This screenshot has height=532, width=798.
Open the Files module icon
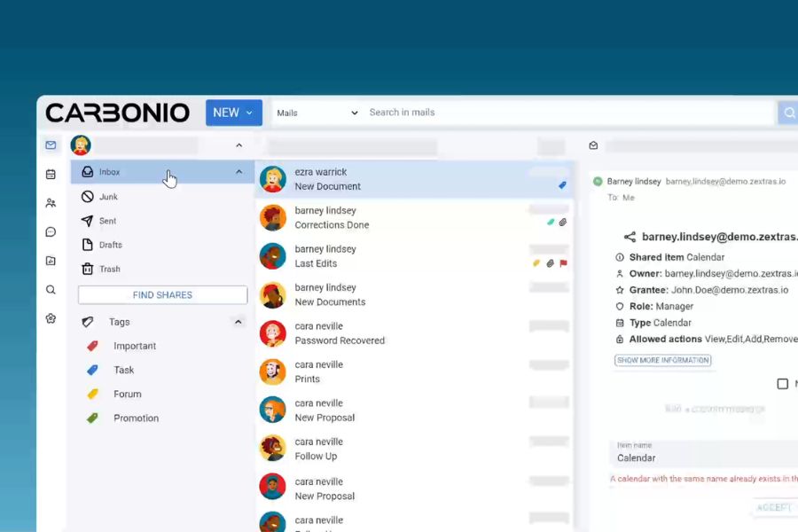pyautogui.click(x=51, y=261)
